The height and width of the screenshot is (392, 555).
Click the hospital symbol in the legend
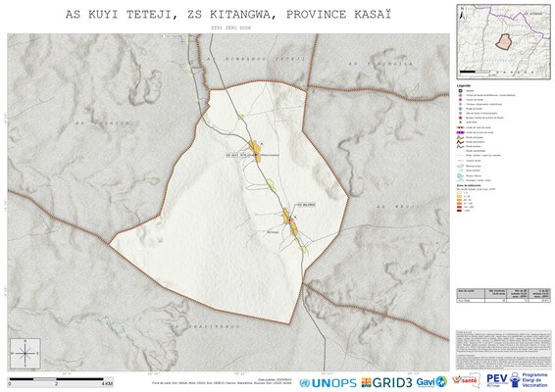point(460,91)
